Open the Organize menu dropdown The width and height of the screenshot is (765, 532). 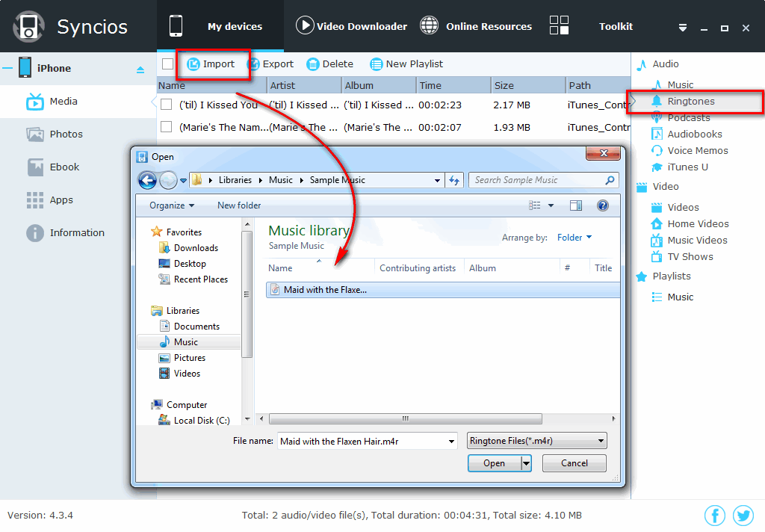tap(172, 205)
